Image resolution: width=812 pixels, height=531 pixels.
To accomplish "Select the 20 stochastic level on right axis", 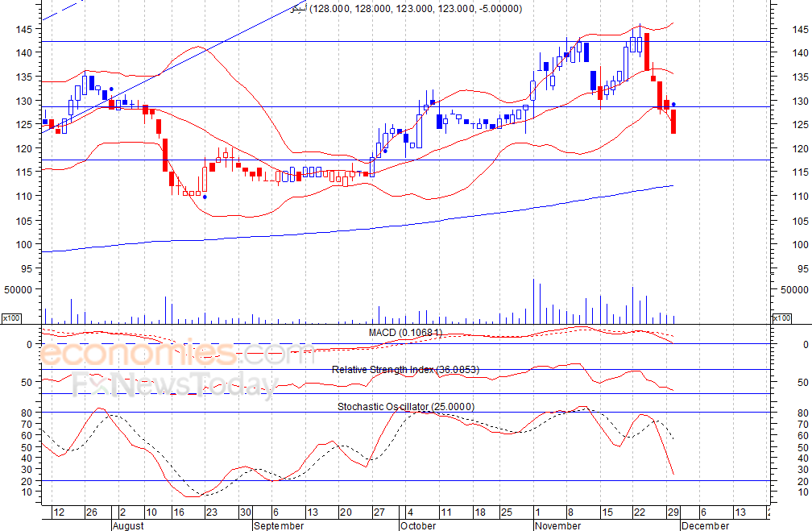I will coord(802,481).
